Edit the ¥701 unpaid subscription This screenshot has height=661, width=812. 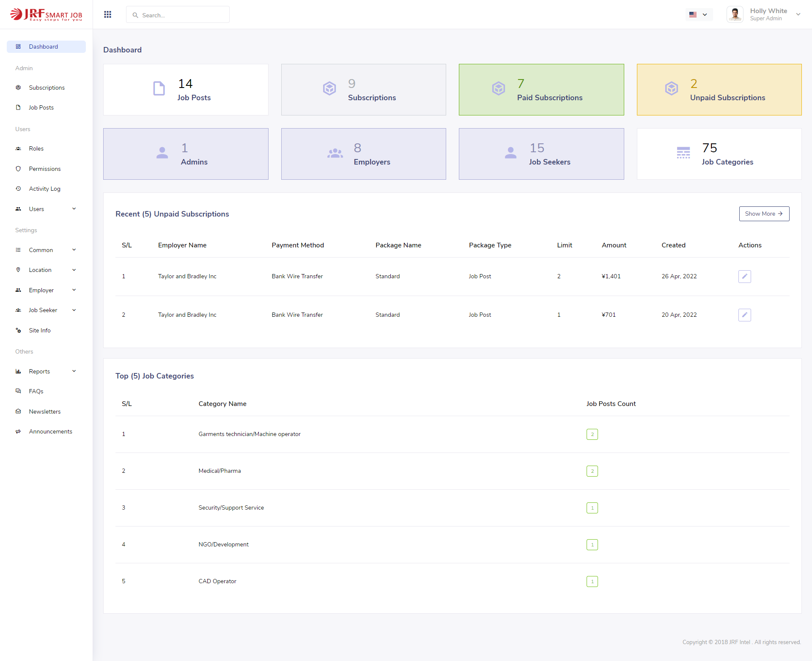[744, 315]
